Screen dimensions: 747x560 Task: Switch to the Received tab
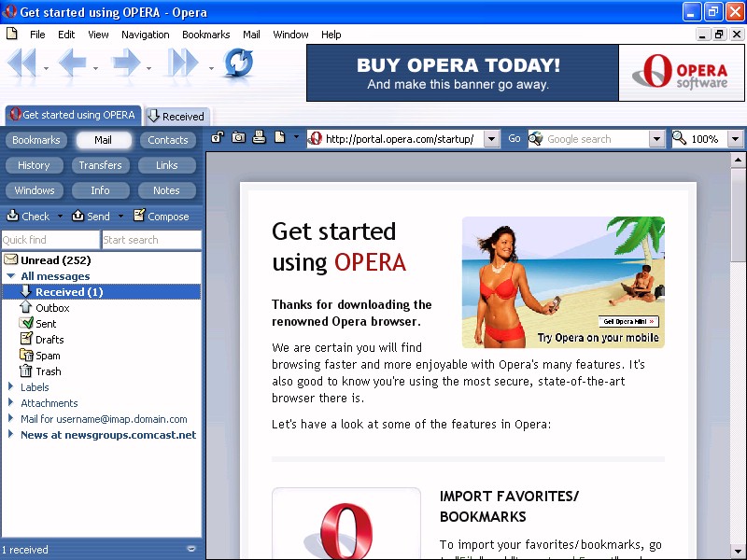(177, 117)
